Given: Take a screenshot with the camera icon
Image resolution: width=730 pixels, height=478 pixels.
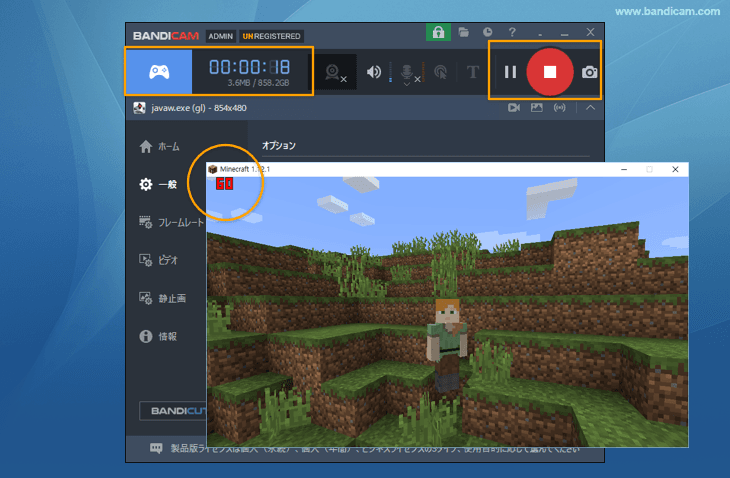Looking at the screenshot, I should click(591, 72).
